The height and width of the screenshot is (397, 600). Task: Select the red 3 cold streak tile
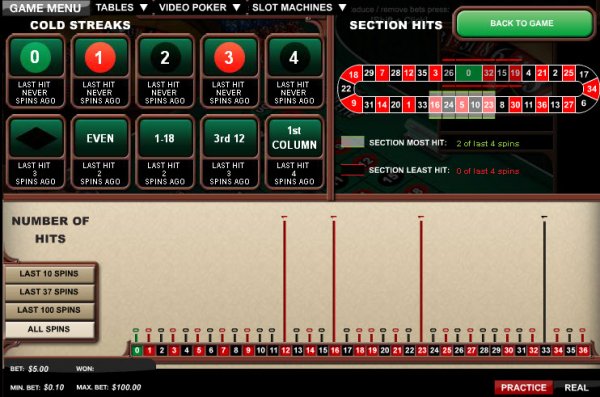(229, 71)
